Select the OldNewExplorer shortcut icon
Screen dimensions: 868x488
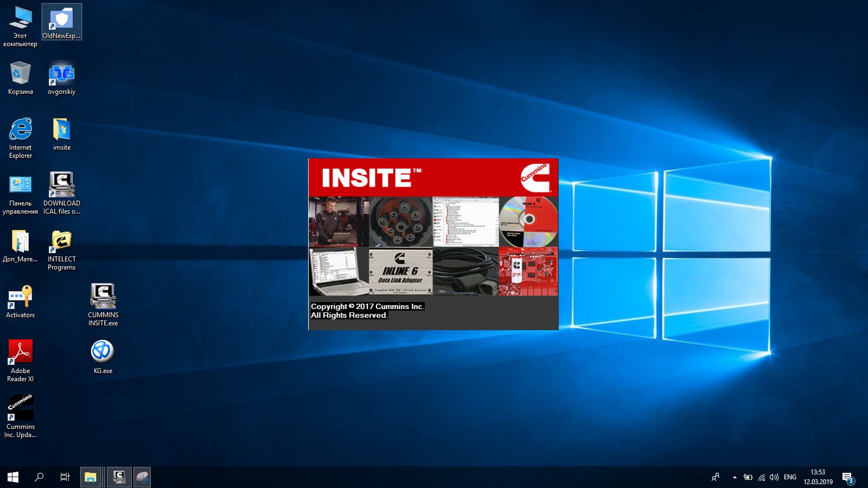click(61, 20)
